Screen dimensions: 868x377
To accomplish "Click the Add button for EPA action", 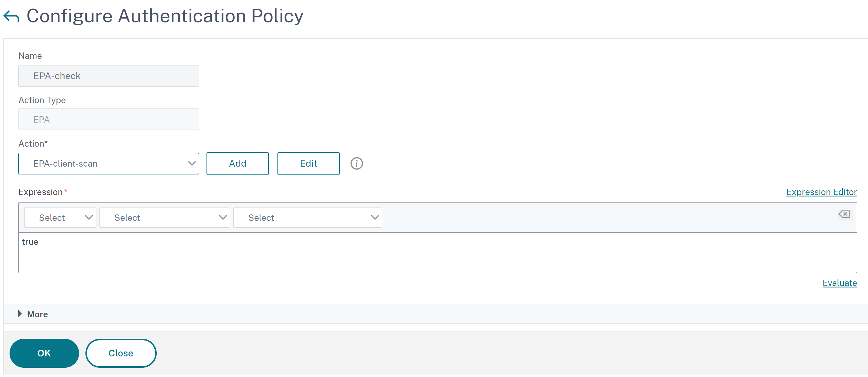I will [x=238, y=163].
